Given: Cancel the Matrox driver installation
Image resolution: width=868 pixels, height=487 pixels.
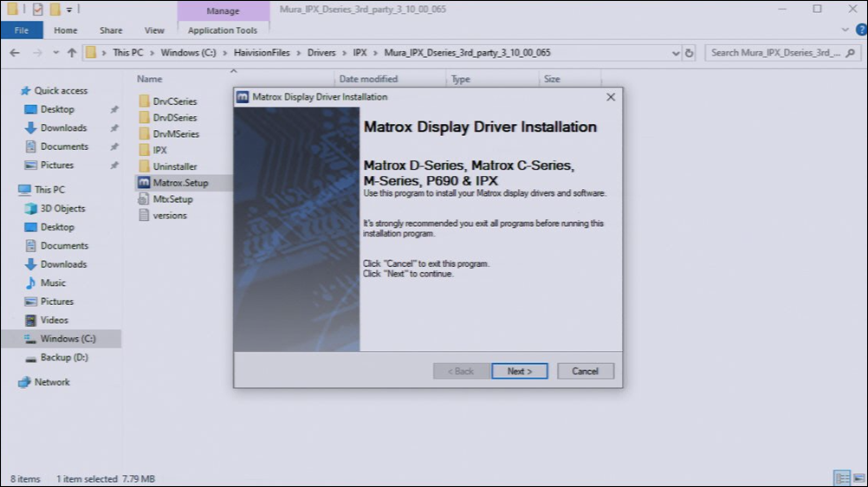Looking at the screenshot, I should (585, 371).
